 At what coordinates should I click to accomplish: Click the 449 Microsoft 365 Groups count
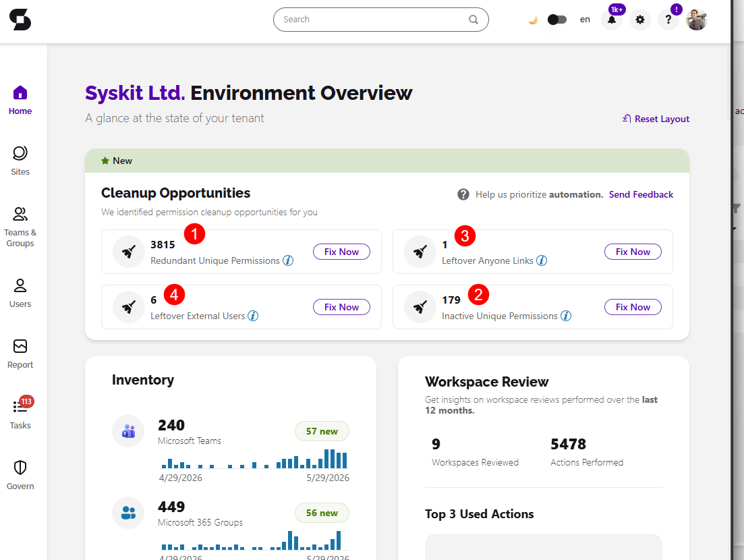click(x=171, y=507)
